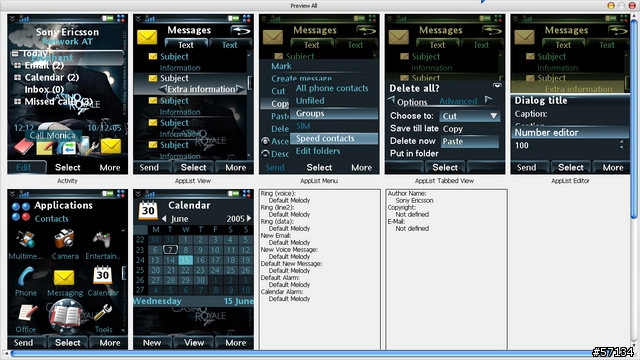Expand Calendar (2) item in Activity

pos(18,77)
